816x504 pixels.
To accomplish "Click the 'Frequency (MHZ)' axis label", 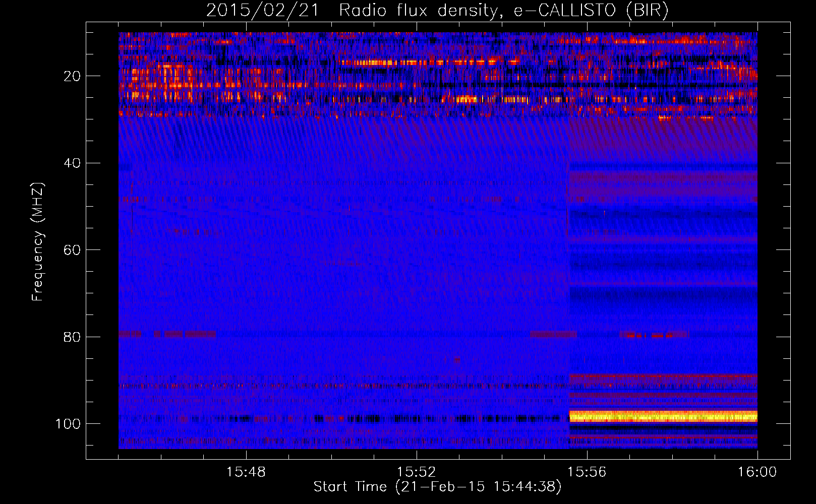I will [38, 242].
